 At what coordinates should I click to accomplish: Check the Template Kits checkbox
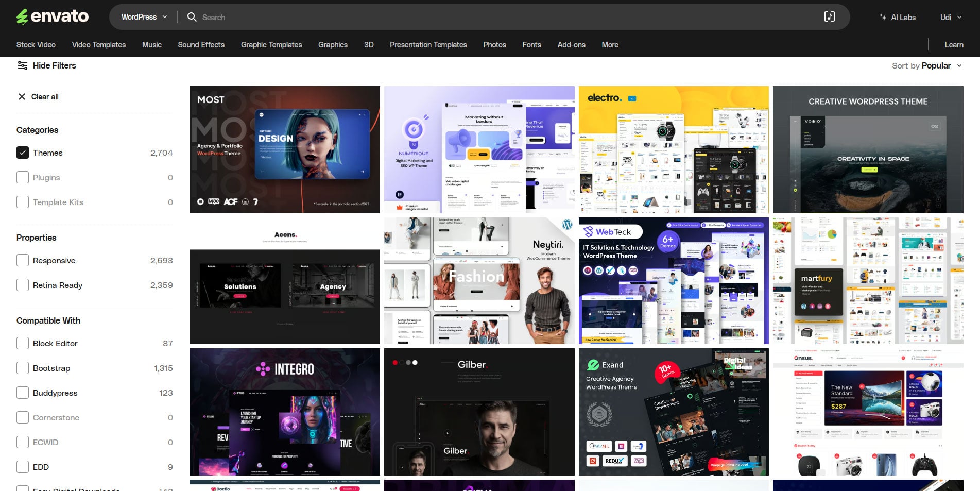(x=23, y=202)
